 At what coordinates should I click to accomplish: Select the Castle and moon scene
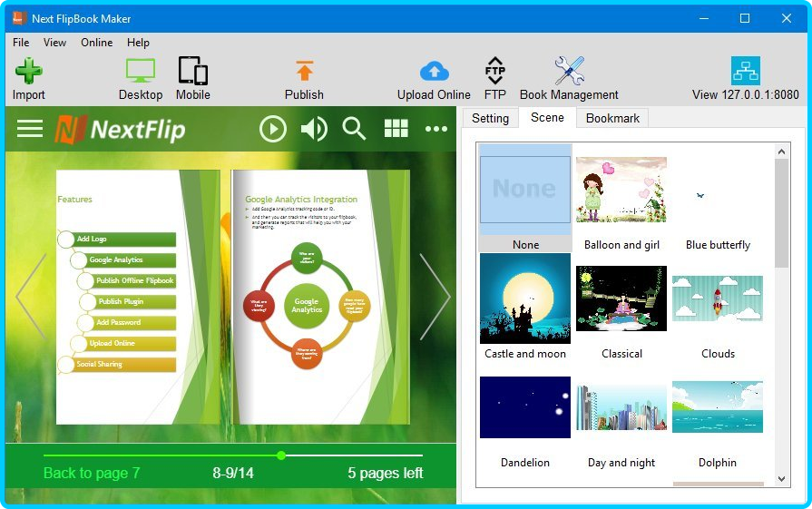(525, 307)
